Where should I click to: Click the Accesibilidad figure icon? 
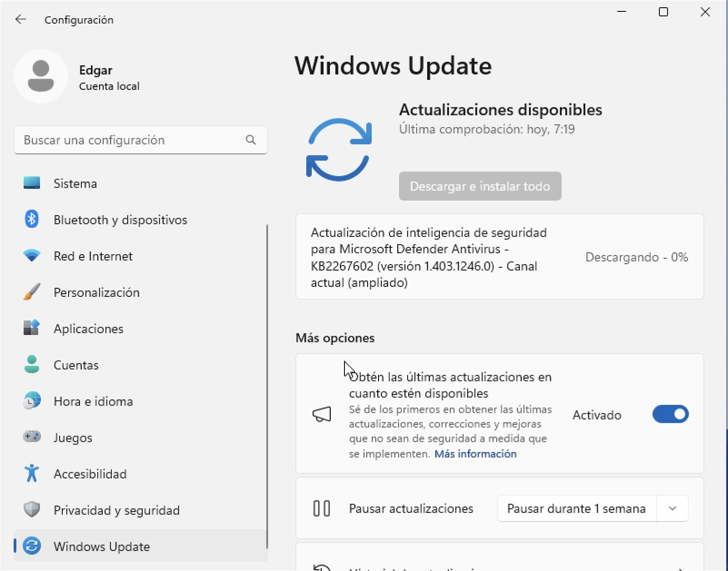tap(32, 473)
